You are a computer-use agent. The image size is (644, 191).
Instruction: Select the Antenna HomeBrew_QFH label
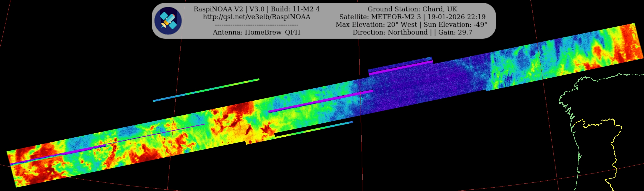pos(257,32)
